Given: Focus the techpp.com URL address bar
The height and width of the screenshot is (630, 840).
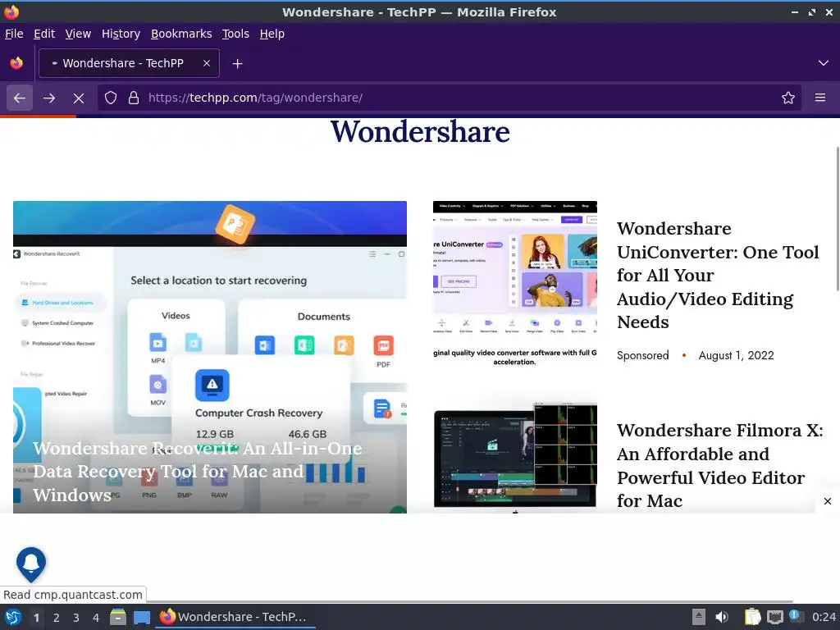Looking at the screenshot, I should 450,98.
